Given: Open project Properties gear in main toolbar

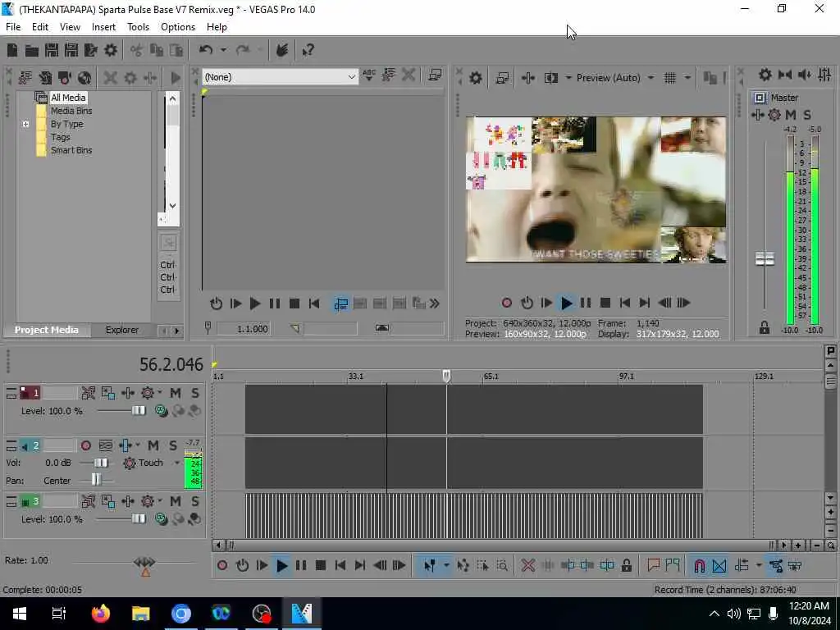Looking at the screenshot, I should click(111, 50).
